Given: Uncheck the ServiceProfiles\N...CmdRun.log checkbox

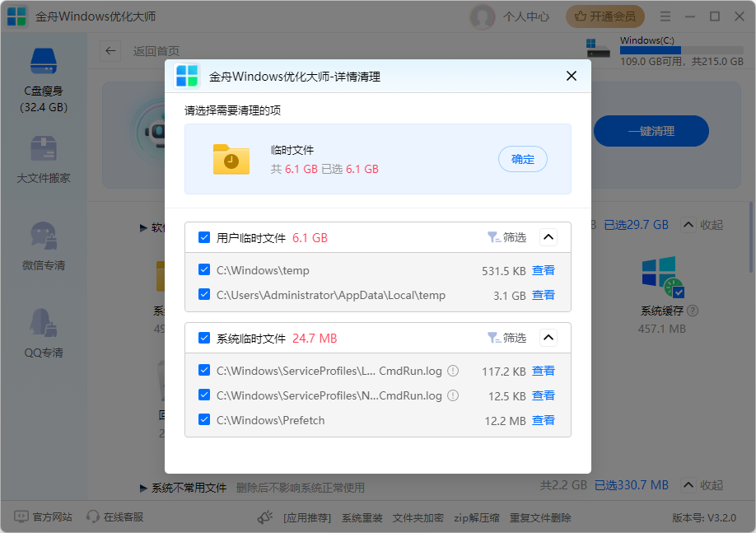Looking at the screenshot, I should [x=204, y=395].
